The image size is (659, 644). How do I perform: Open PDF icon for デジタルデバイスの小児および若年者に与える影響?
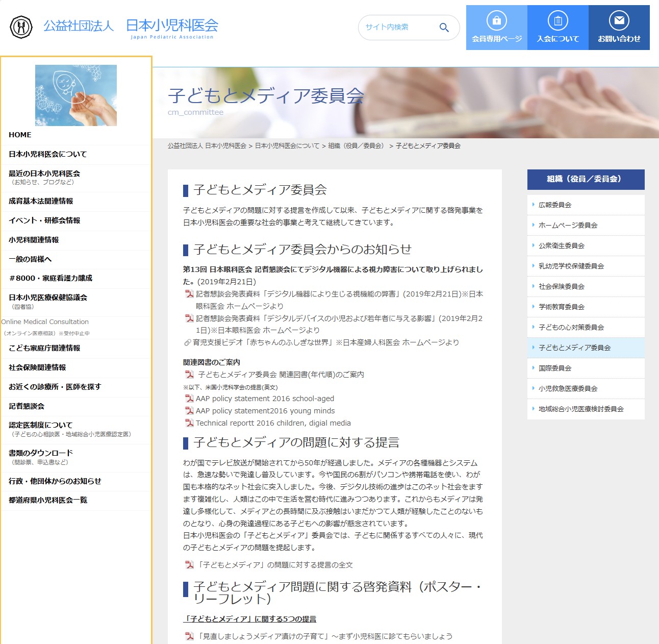189,318
